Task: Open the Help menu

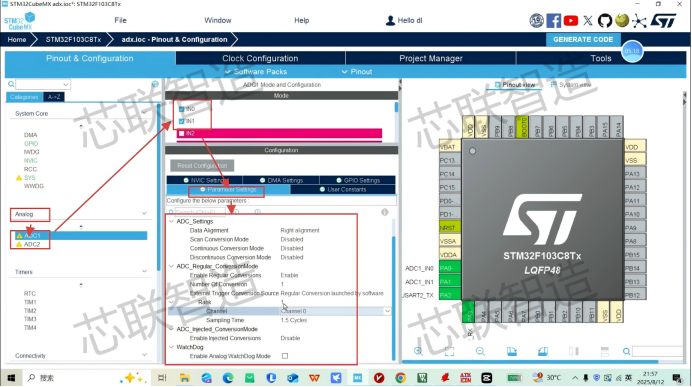Action: coord(301,20)
